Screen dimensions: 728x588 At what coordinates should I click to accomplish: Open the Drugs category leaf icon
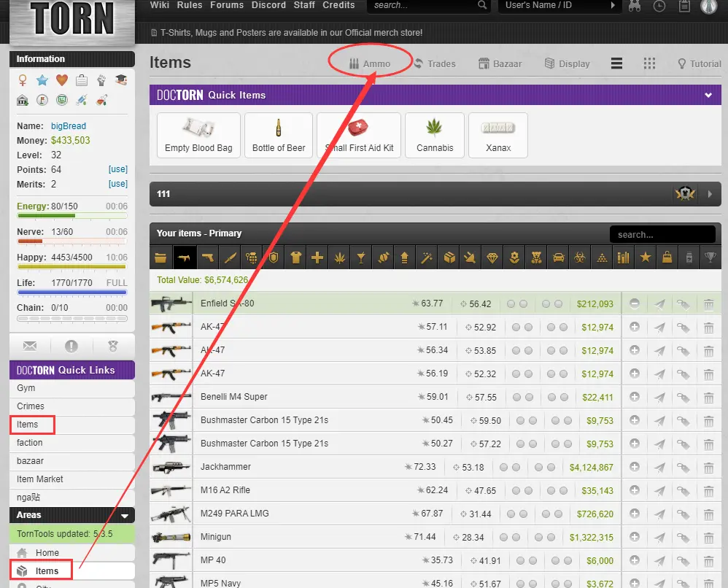click(x=339, y=258)
